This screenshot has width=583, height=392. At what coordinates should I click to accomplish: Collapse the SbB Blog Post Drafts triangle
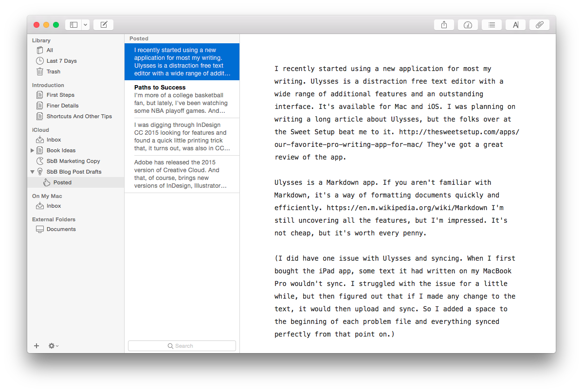click(32, 172)
